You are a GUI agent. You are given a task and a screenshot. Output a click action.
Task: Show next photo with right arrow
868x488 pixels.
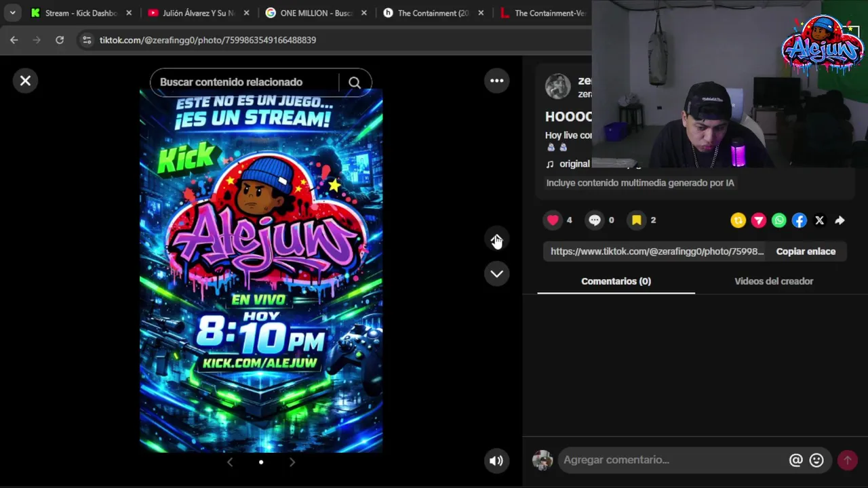point(292,462)
